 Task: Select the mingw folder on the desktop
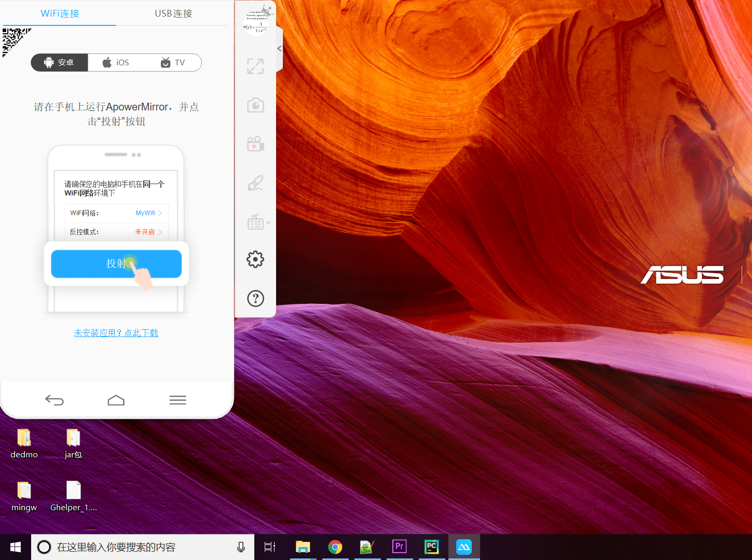click(24, 497)
